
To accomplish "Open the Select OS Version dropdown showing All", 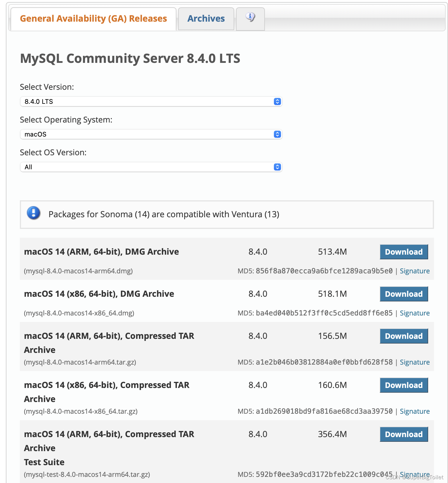I will click(x=151, y=167).
